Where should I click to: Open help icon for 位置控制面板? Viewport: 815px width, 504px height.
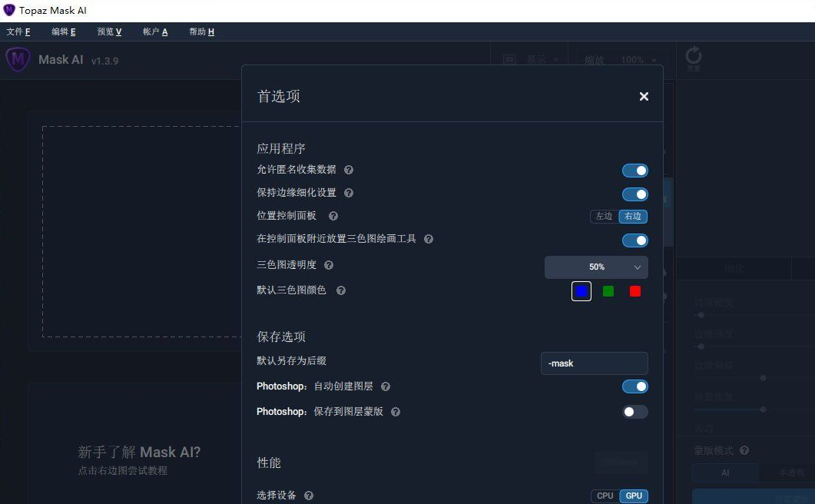(333, 216)
